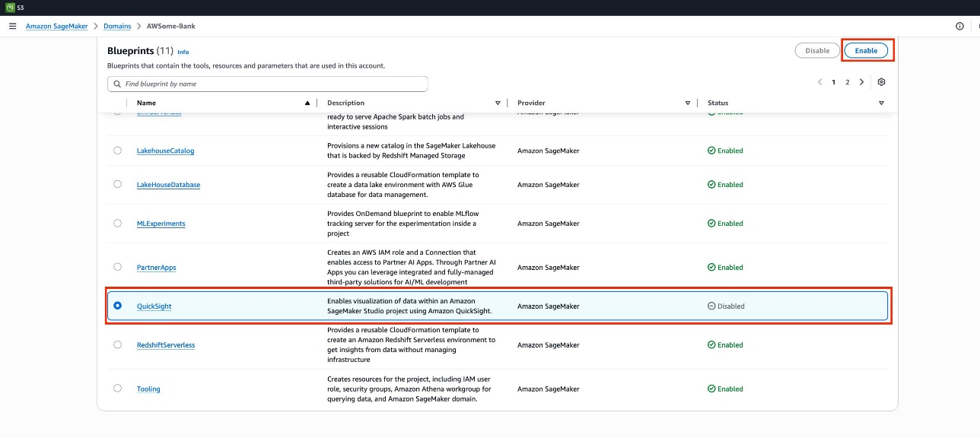Select the LakeHouseDatabase radio button
This screenshot has height=438, width=980.
point(117,184)
